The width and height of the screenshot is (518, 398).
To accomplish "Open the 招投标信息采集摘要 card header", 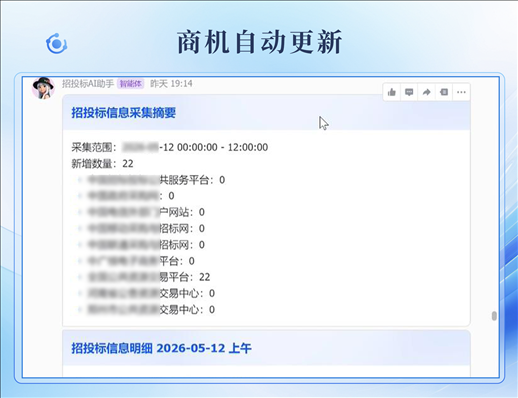I will point(266,112).
